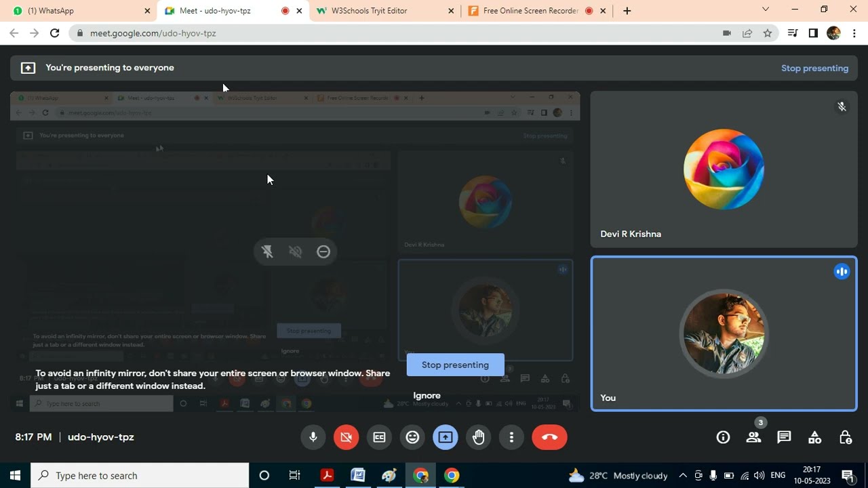Image resolution: width=868 pixels, height=488 pixels.
Task: Open Cortana circle icon
Action: (x=264, y=476)
